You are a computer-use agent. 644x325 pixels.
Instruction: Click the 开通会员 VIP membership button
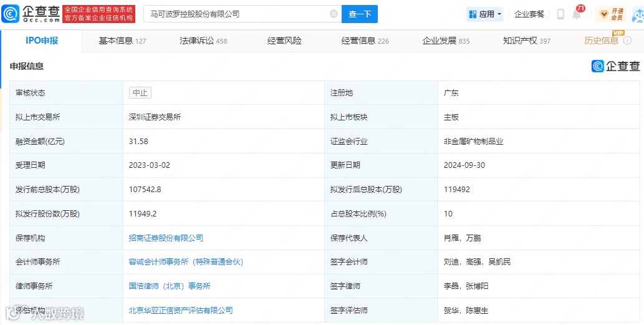(612, 14)
